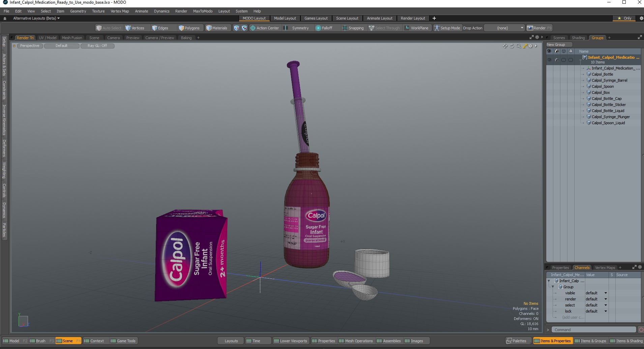Click the Ray GL: Off button
The width and height of the screenshot is (644, 349).
click(x=97, y=46)
